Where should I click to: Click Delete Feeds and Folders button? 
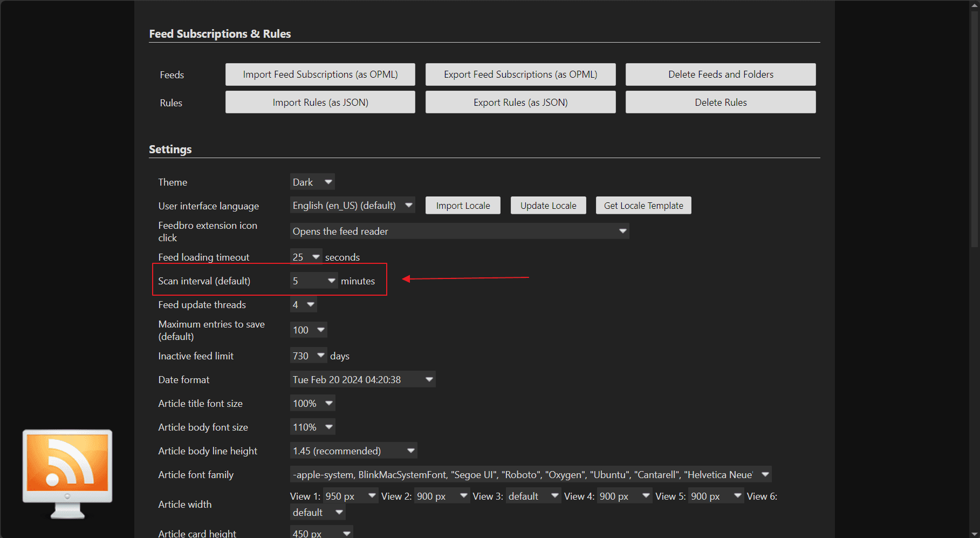point(721,74)
